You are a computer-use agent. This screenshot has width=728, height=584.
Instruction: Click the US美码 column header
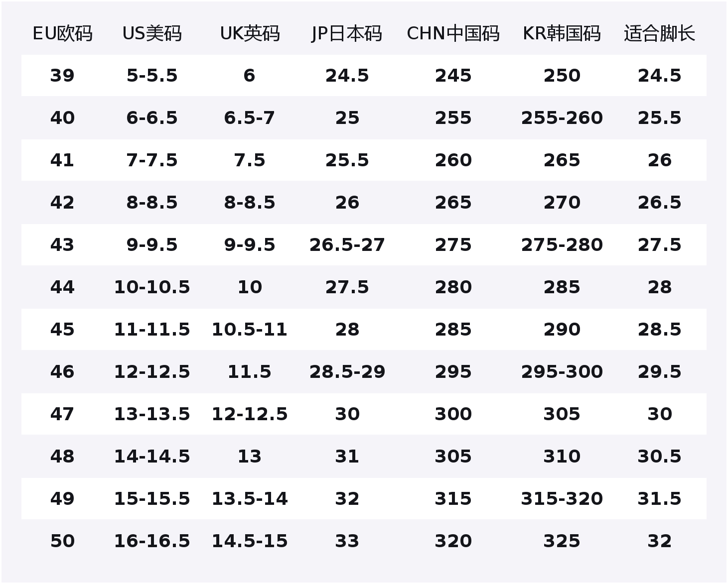[152, 34]
